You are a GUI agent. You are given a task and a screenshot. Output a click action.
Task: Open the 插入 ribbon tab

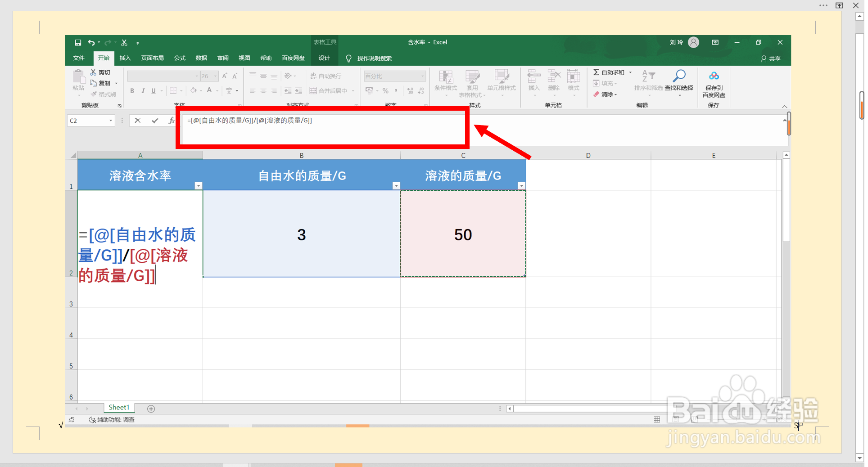point(125,58)
